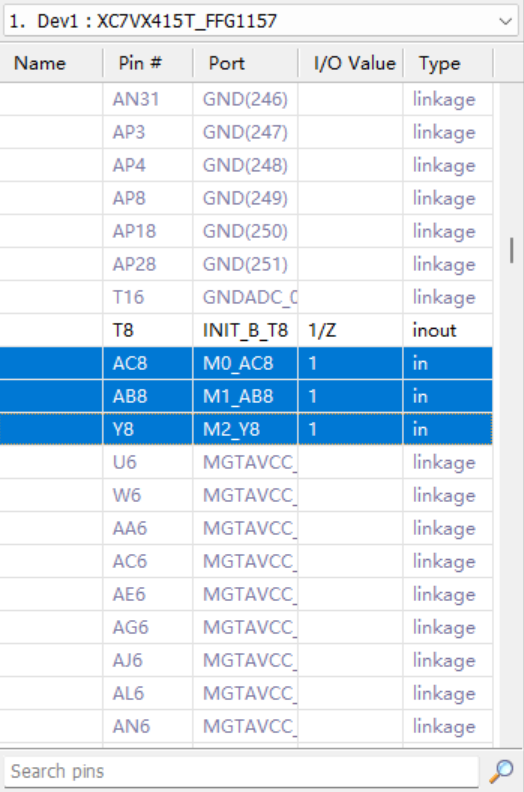
Task: Select the T16 GNDADC row
Action: 246,297
